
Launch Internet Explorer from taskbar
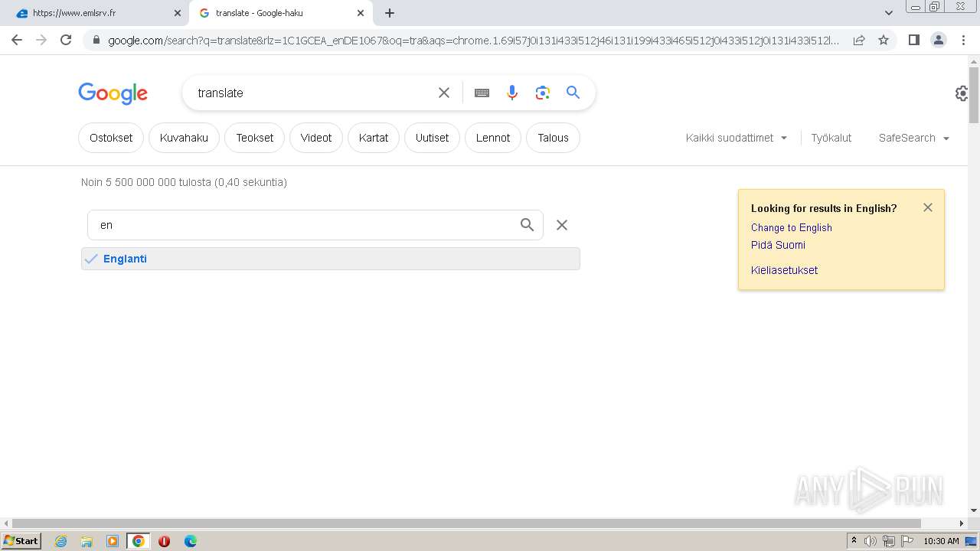point(60,541)
